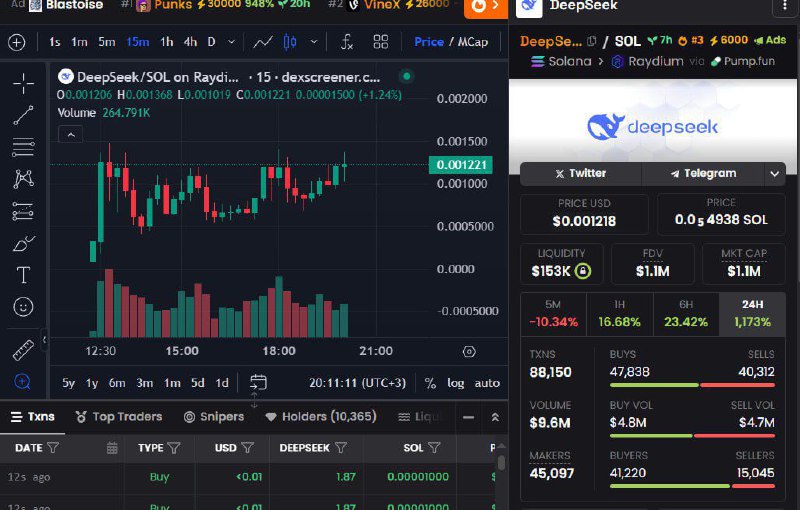Collapse the left drawing toolbar arrow
The height and width of the screenshot is (510, 800).
click(x=44, y=339)
